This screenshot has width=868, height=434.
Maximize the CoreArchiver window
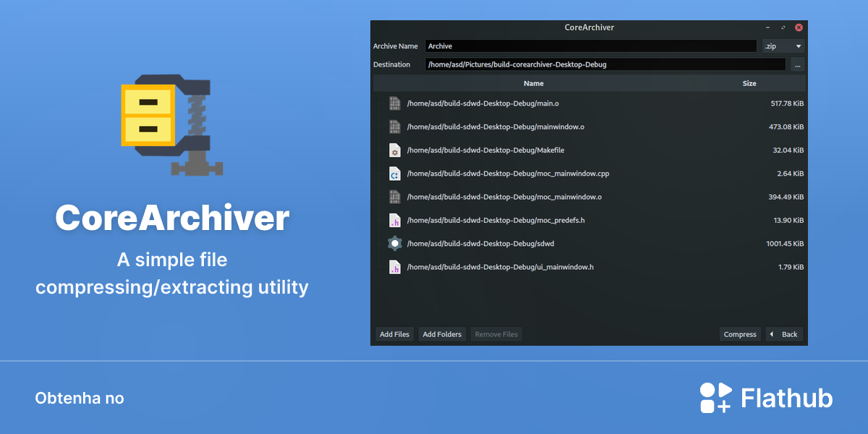pos(783,27)
